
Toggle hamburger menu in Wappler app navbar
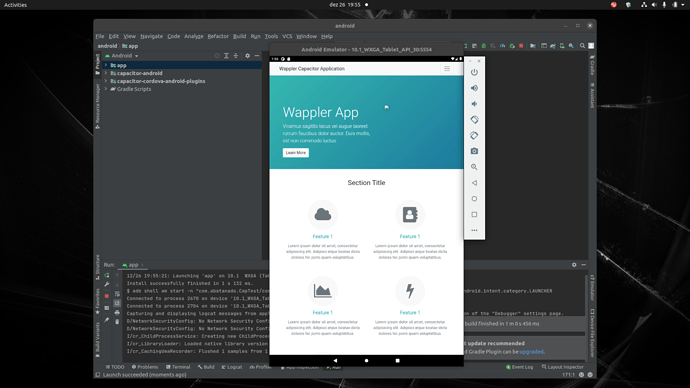click(x=447, y=69)
